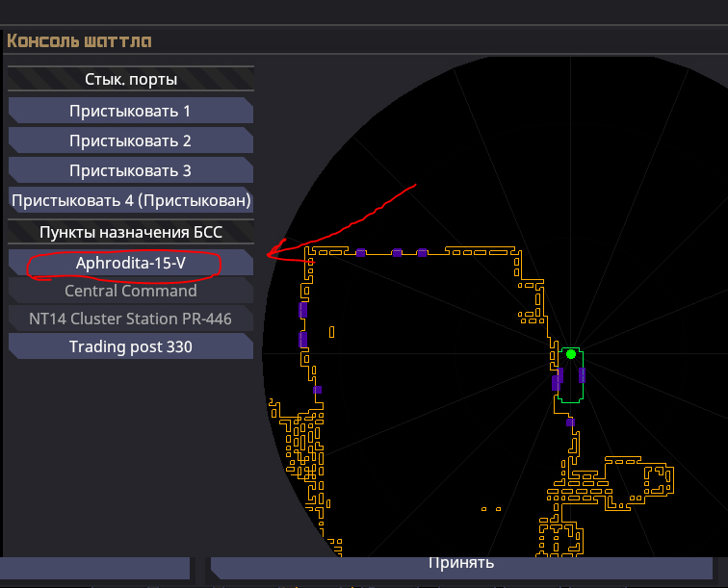Click the Central Command destination
This screenshot has width=728, height=588.
point(130,291)
